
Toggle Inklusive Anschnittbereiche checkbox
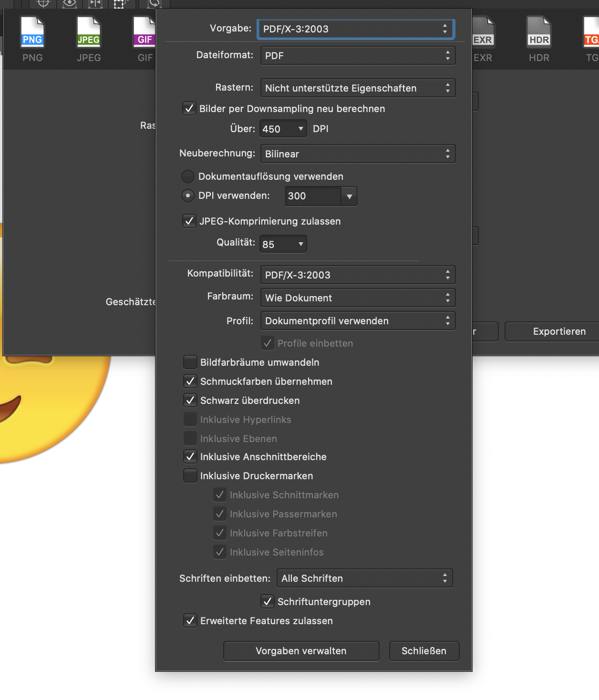[x=190, y=456]
